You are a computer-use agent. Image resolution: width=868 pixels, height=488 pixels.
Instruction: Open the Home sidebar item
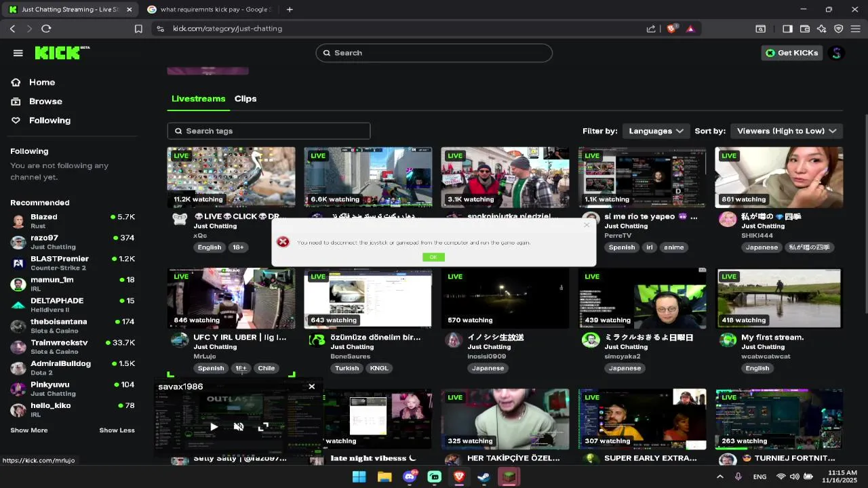42,82
